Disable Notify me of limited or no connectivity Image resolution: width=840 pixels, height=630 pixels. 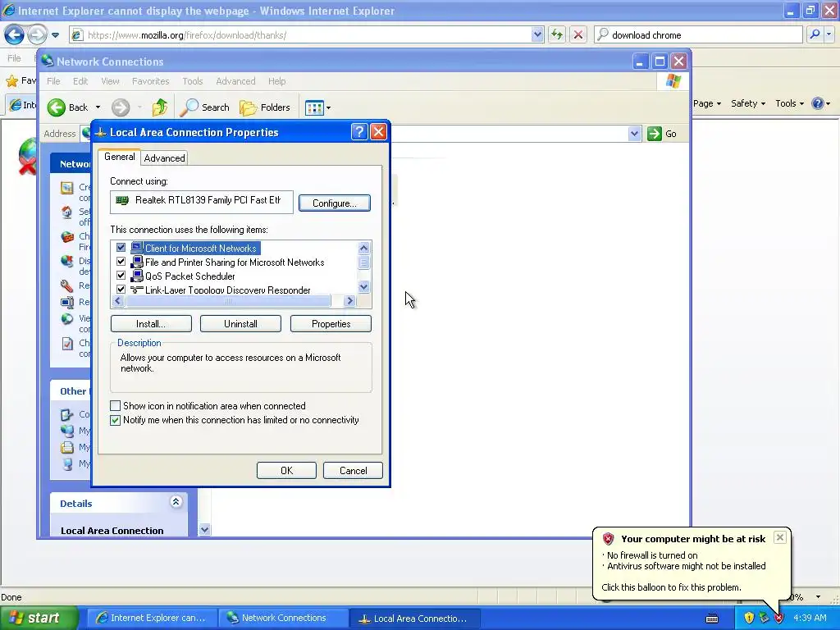[115, 420]
